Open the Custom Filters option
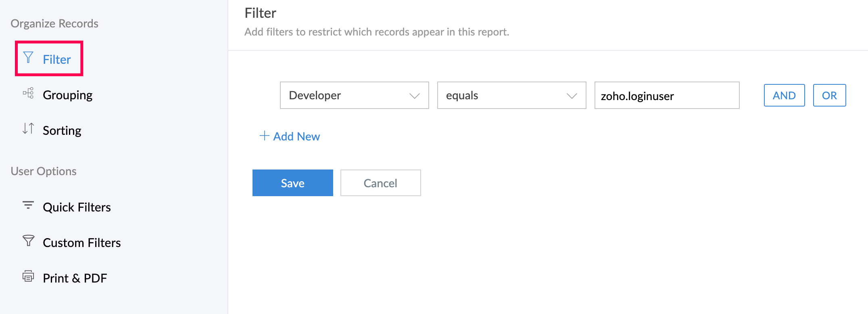 [x=81, y=243]
